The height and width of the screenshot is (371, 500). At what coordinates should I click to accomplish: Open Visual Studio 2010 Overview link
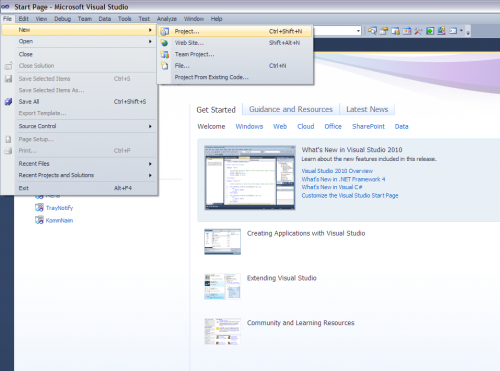click(x=337, y=171)
